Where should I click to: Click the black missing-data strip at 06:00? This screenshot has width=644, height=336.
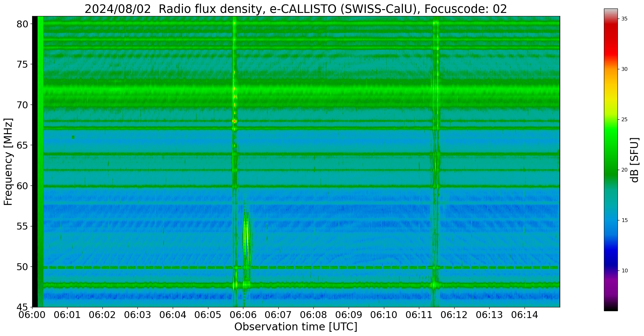click(x=35, y=162)
